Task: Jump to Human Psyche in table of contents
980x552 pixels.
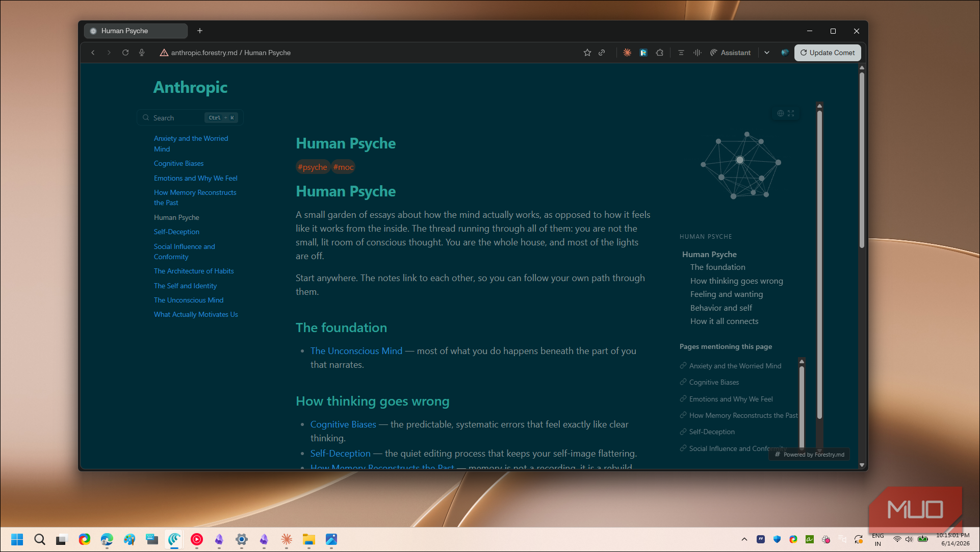Action: pos(709,254)
